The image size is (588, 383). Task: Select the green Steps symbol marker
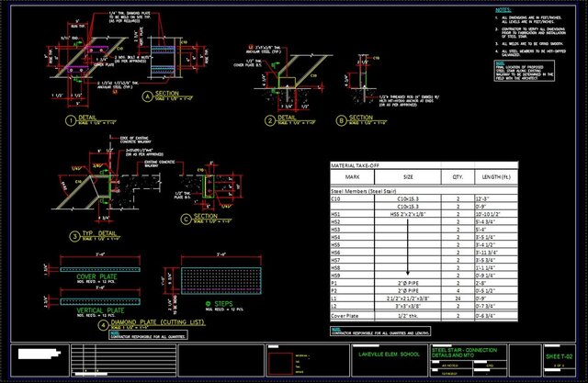click(208, 303)
